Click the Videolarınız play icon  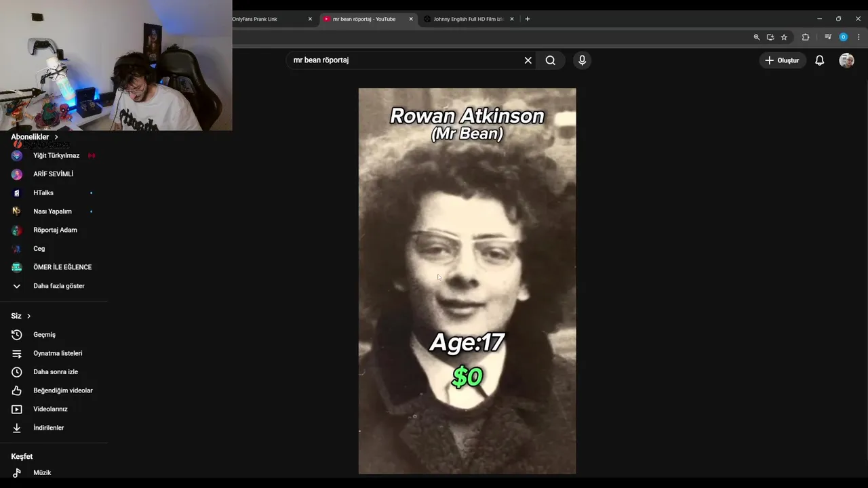[17, 409]
